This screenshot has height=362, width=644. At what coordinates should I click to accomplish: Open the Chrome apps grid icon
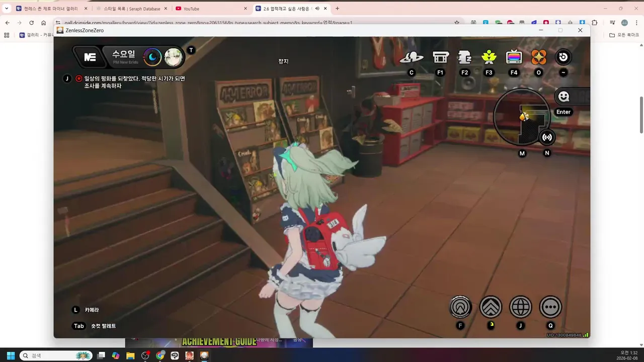pos(7,35)
